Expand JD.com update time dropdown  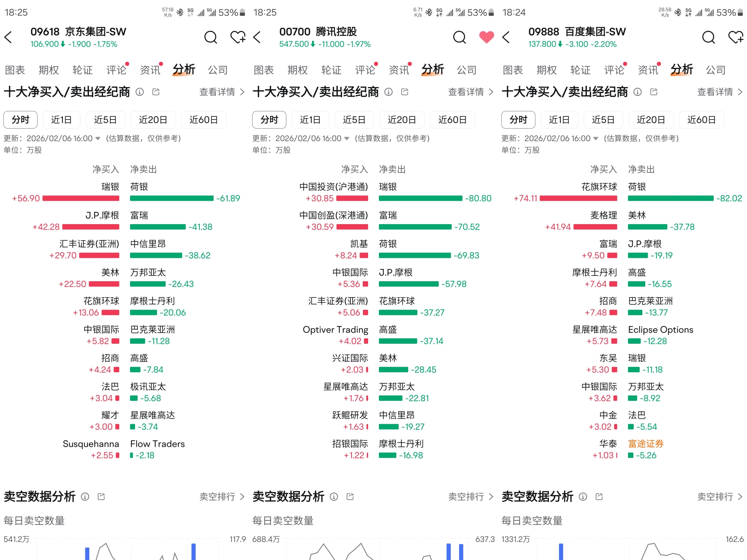(98, 139)
